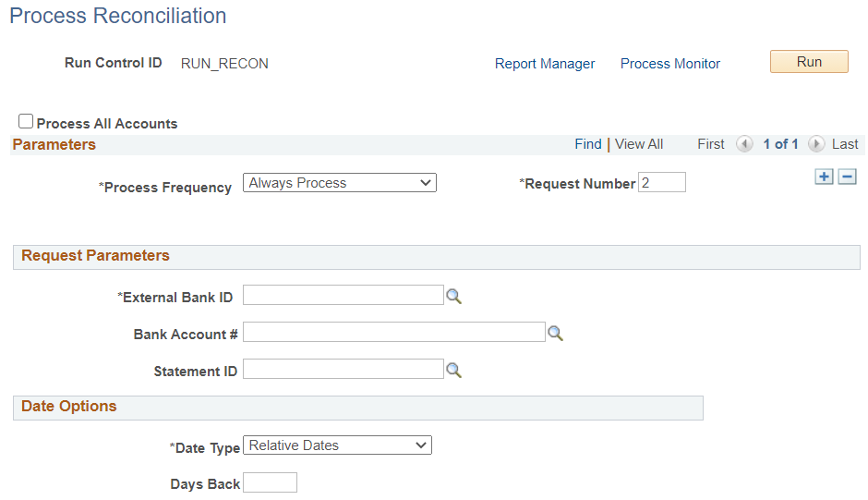Delete the parameters row with minus icon

(847, 177)
